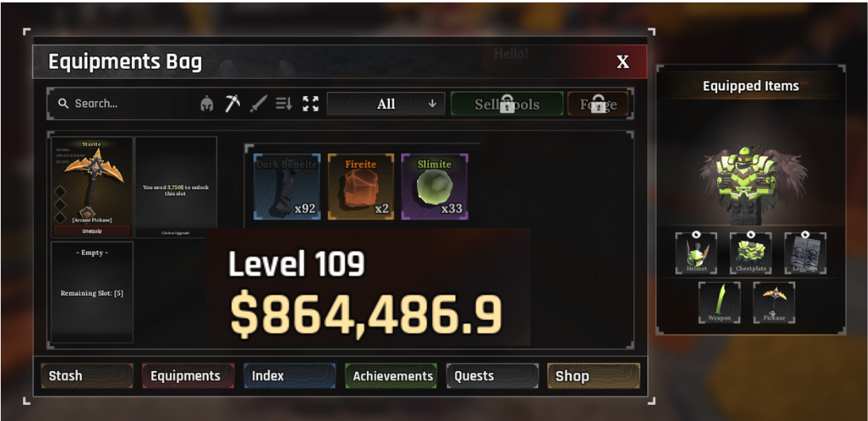Filter by sword weapon icon
The image size is (868, 421).
(258, 103)
